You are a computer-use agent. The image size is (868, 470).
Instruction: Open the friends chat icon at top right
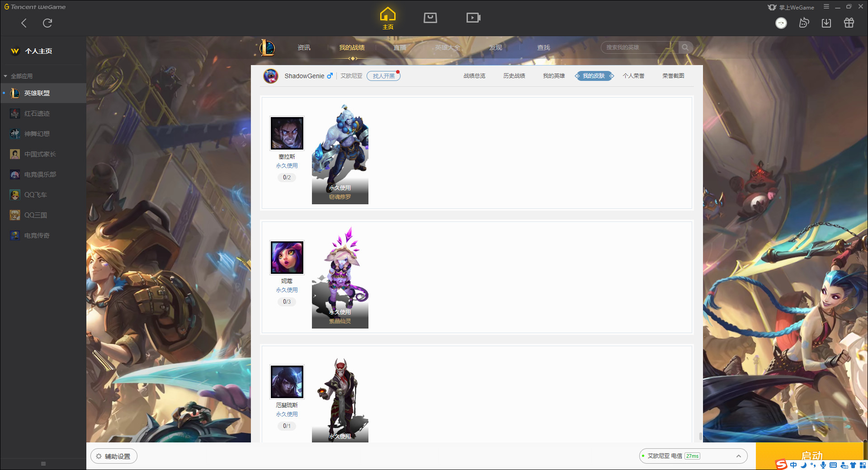coord(804,23)
